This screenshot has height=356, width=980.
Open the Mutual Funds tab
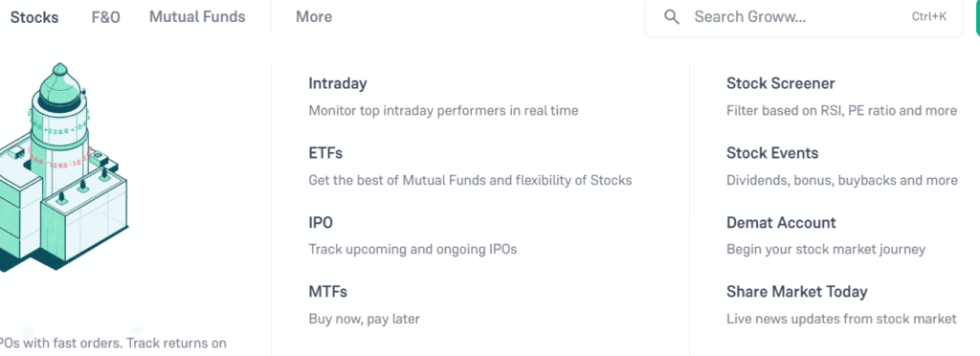197,17
